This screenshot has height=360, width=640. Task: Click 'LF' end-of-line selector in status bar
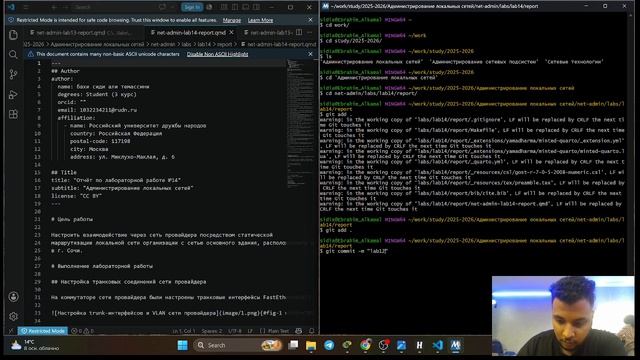pos(250,331)
